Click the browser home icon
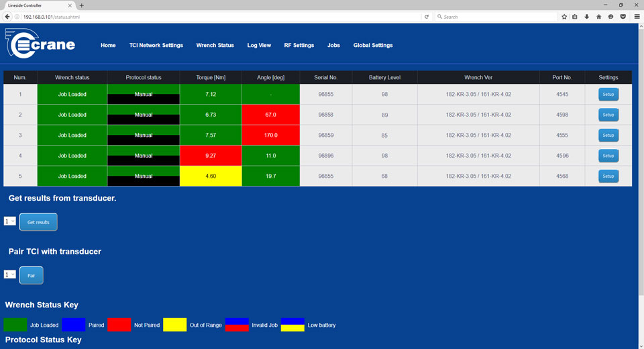 (x=599, y=17)
